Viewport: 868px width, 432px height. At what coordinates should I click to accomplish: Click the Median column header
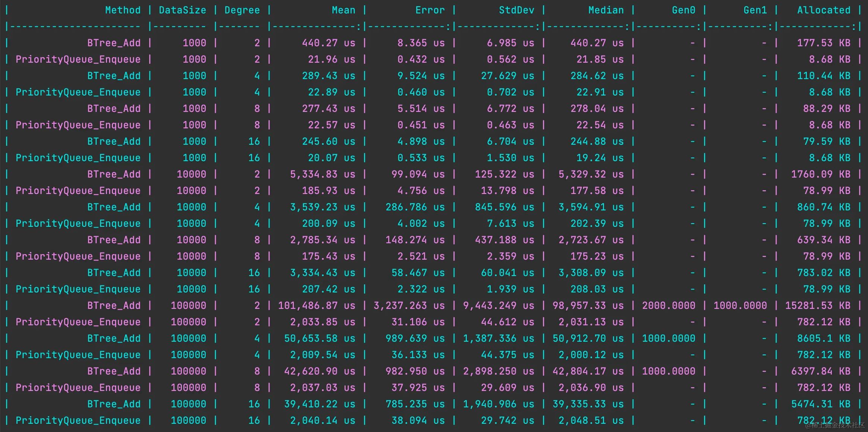606,10
